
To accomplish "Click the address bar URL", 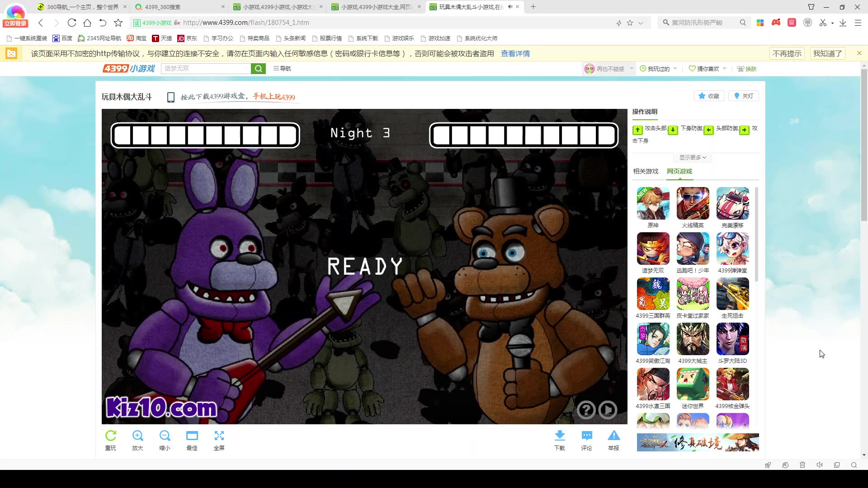I will click(246, 23).
